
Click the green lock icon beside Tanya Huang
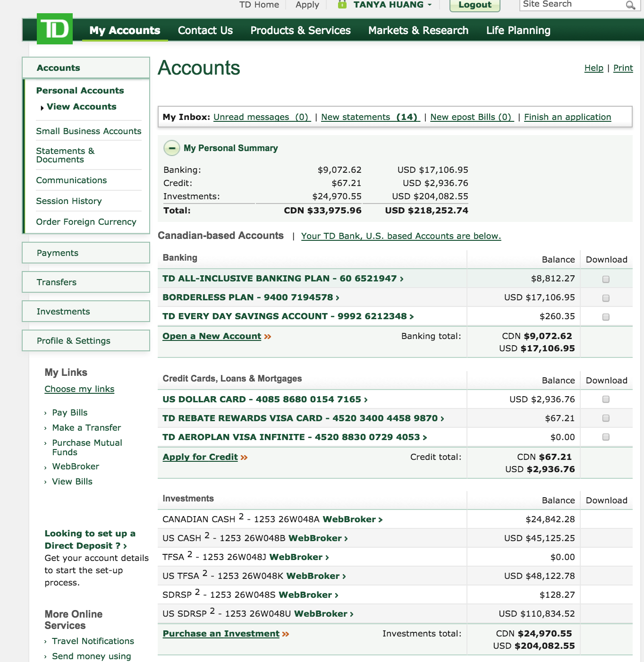[x=342, y=5]
